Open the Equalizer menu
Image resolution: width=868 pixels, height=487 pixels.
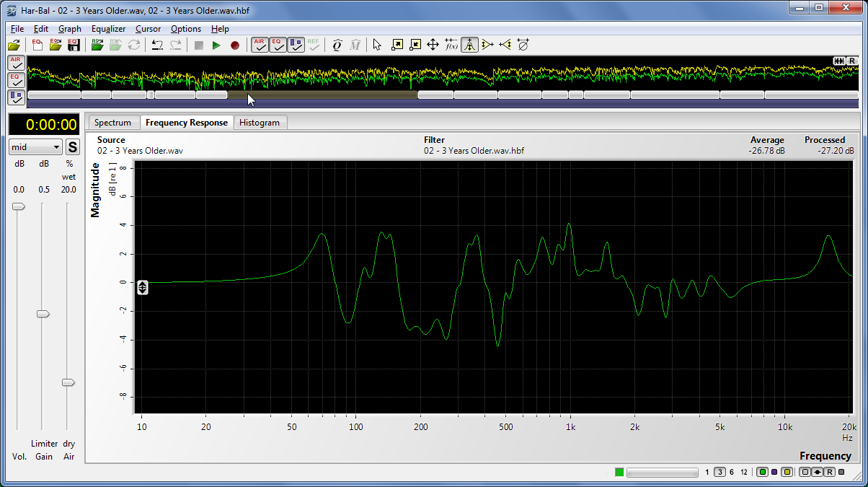tap(108, 29)
